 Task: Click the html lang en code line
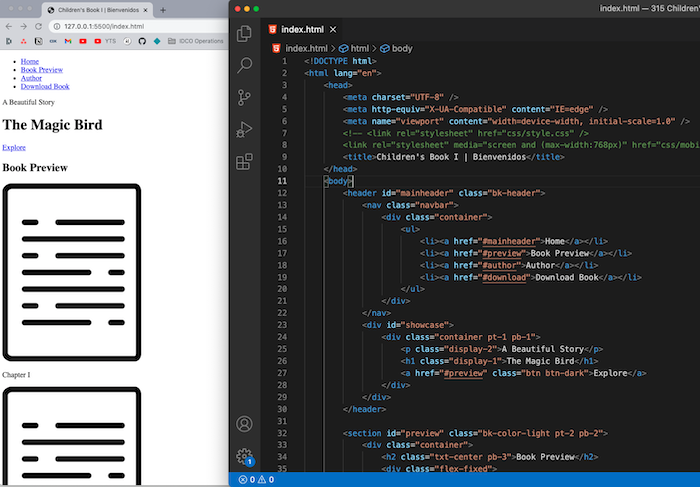pyautogui.click(x=342, y=73)
